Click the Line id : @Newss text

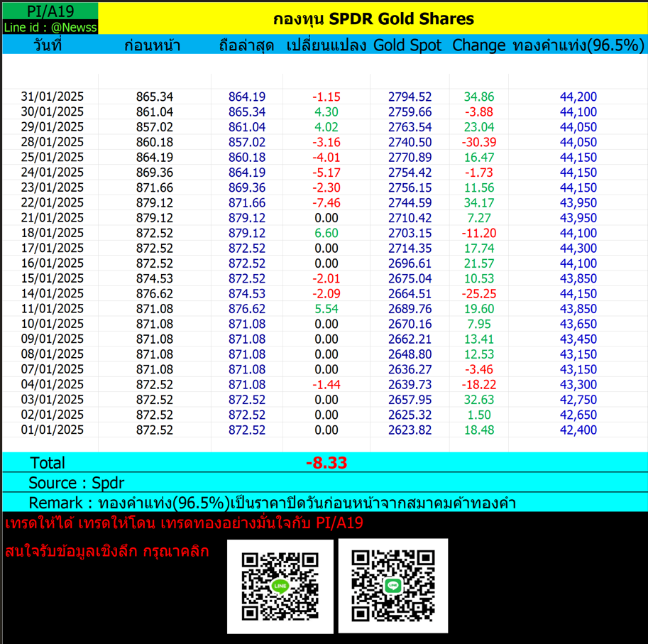coord(50,27)
